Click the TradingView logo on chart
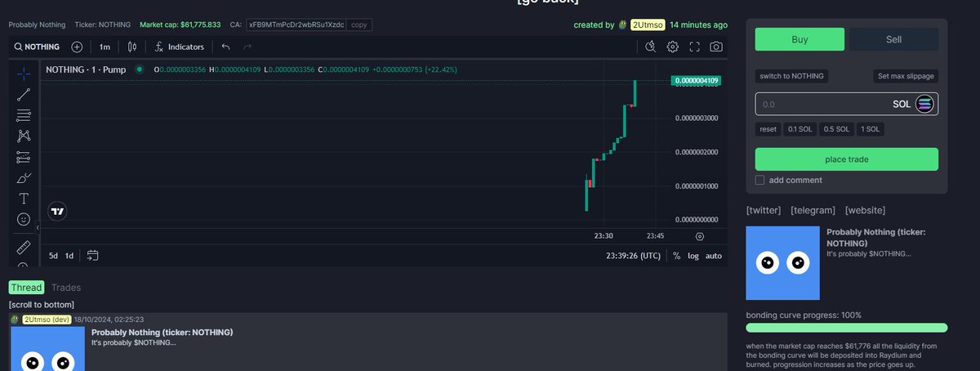This screenshot has width=980, height=371. [x=57, y=211]
